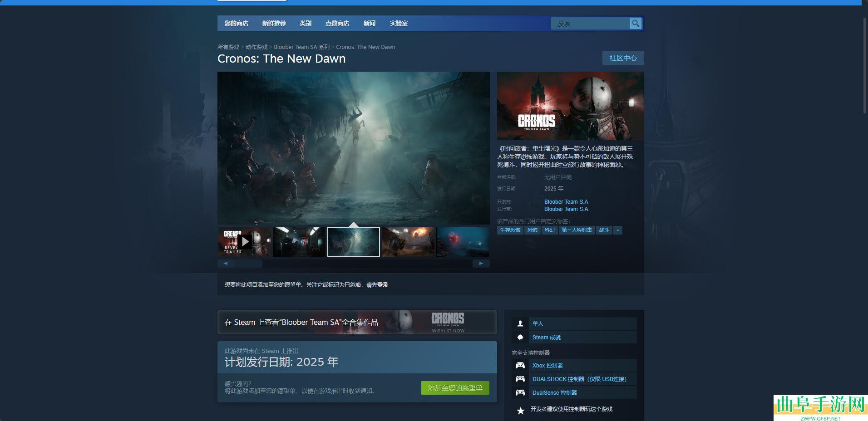The height and width of the screenshot is (421, 868).
Task: Focus the store search input field
Action: tap(590, 24)
